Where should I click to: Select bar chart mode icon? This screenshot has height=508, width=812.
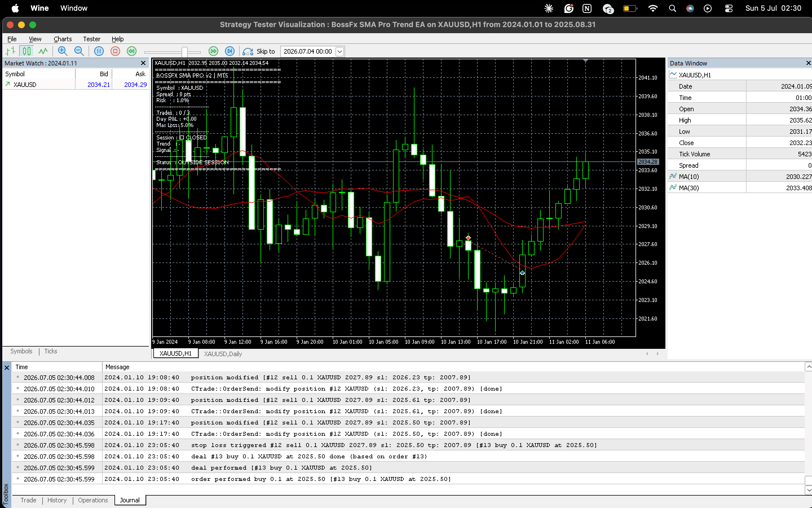(11, 51)
